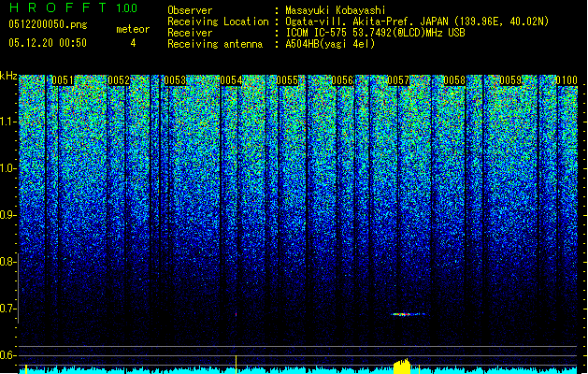588x374 pixels.
Task: Click the 'Receiving antenna' field label
Action: click(215, 44)
